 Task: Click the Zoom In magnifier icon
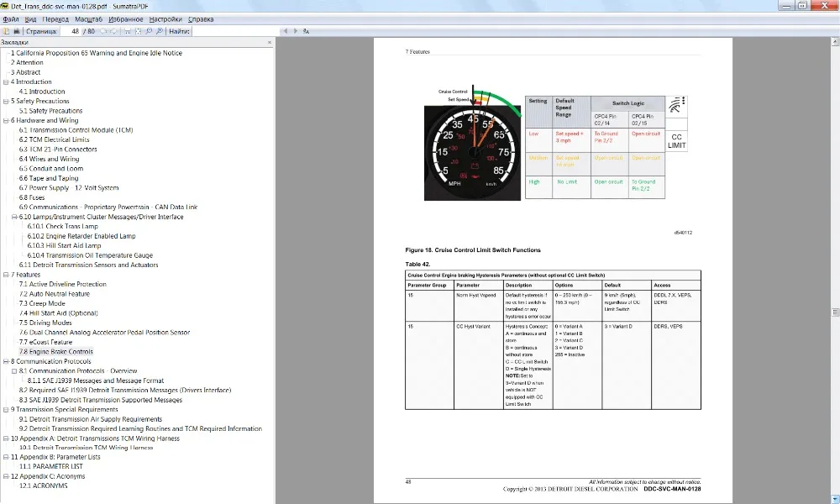point(159,31)
